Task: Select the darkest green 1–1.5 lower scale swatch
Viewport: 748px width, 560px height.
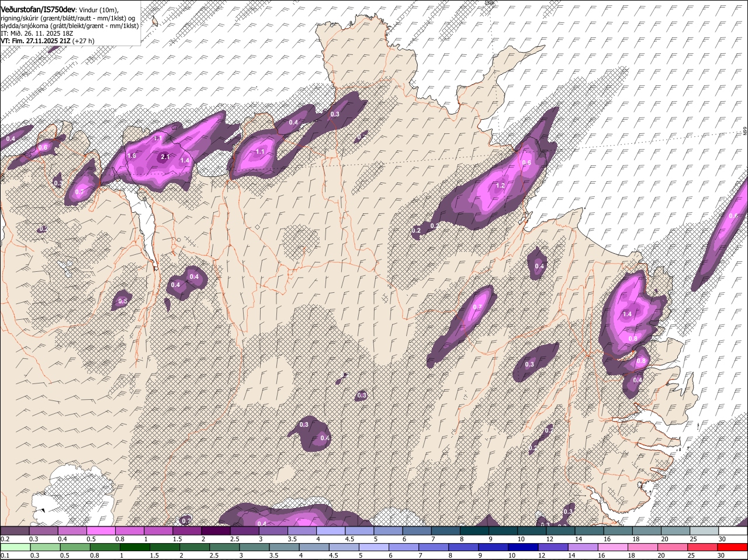Action: click(135, 547)
